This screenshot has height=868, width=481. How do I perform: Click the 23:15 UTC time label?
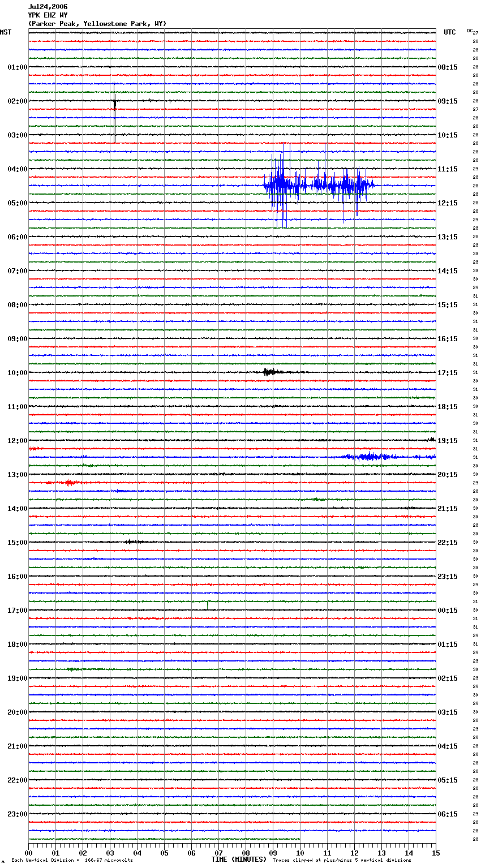448,577
